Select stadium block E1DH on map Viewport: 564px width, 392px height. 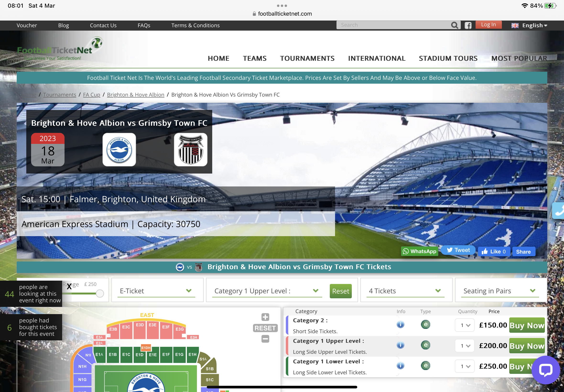click(146, 348)
